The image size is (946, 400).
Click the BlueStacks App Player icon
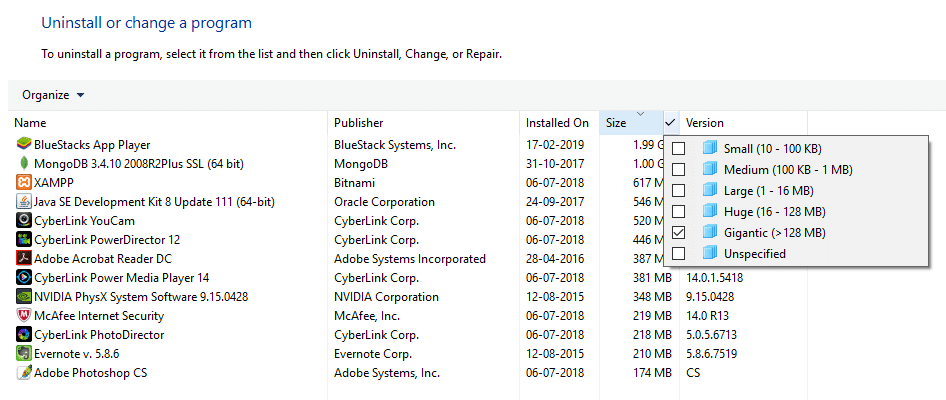pyautogui.click(x=24, y=145)
